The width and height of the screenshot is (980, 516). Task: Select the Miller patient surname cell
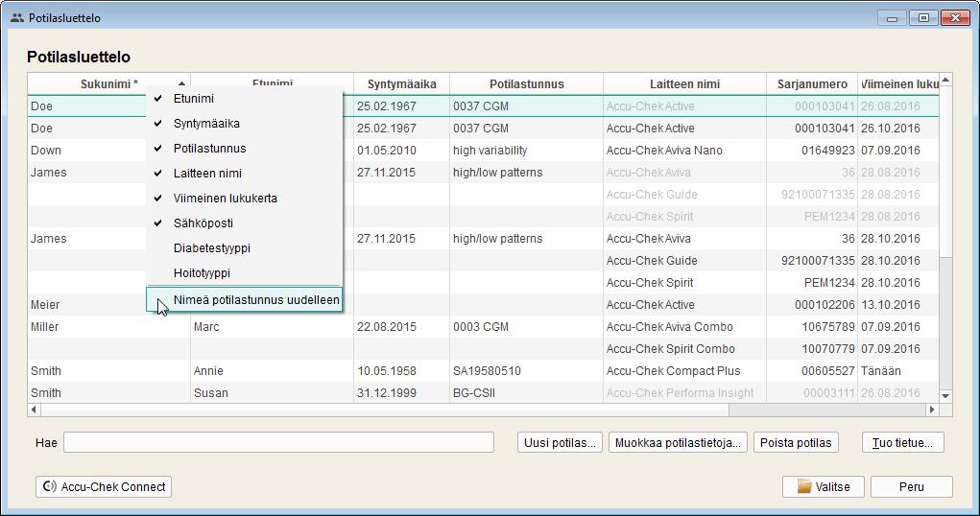pyautogui.click(x=44, y=327)
